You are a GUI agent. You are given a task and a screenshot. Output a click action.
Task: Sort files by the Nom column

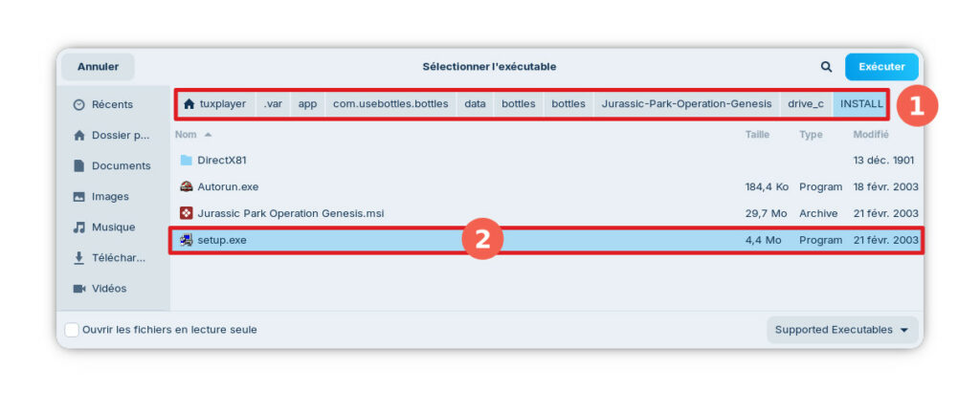tap(187, 135)
